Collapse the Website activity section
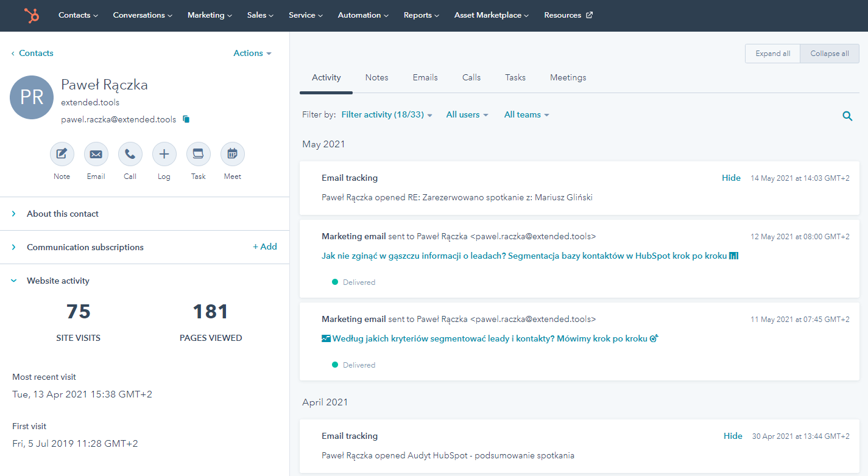This screenshot has width=868, height=476. pyautogui.click(x=58, y=281)
